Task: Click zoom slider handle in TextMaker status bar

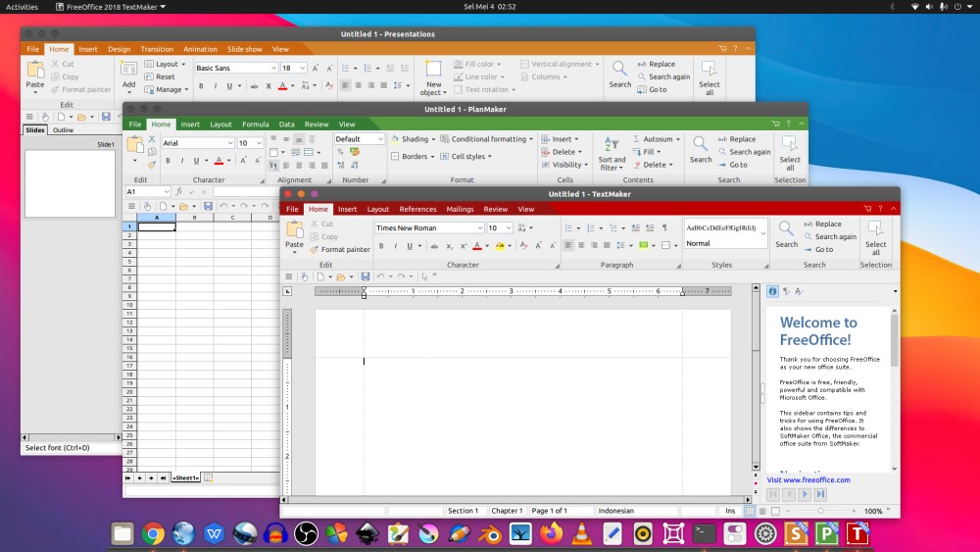Action: (x=820, y=511)
